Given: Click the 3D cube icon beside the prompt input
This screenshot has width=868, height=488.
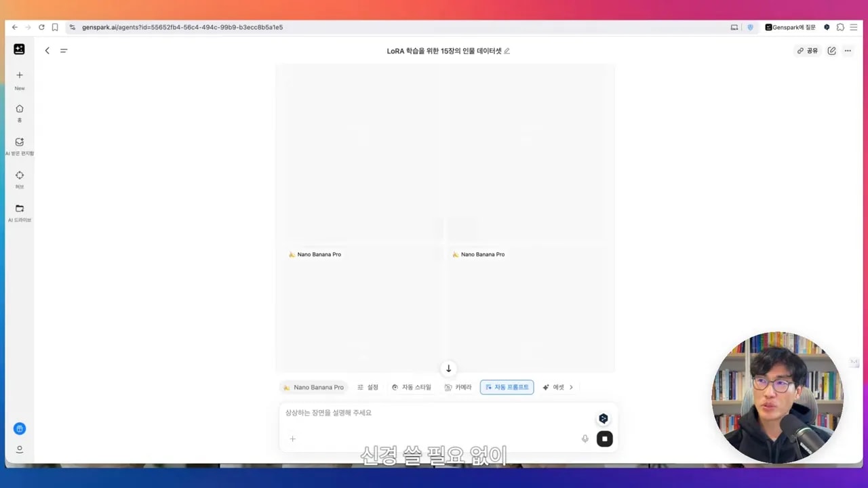Looking at the screenshot, I should pyautogui.click(x=603, y=418).
